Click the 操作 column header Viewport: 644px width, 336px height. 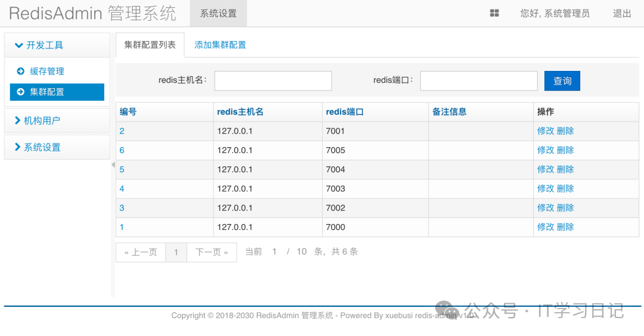coord(546,111)
